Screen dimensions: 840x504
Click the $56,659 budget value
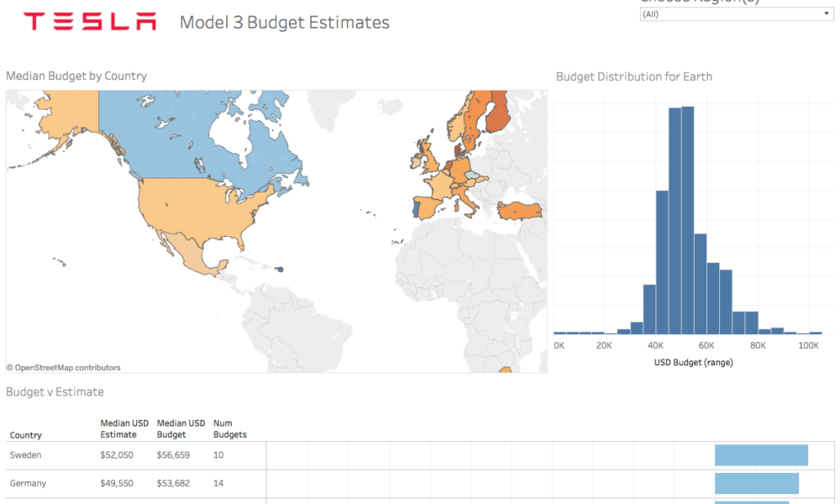coord(173,454)
